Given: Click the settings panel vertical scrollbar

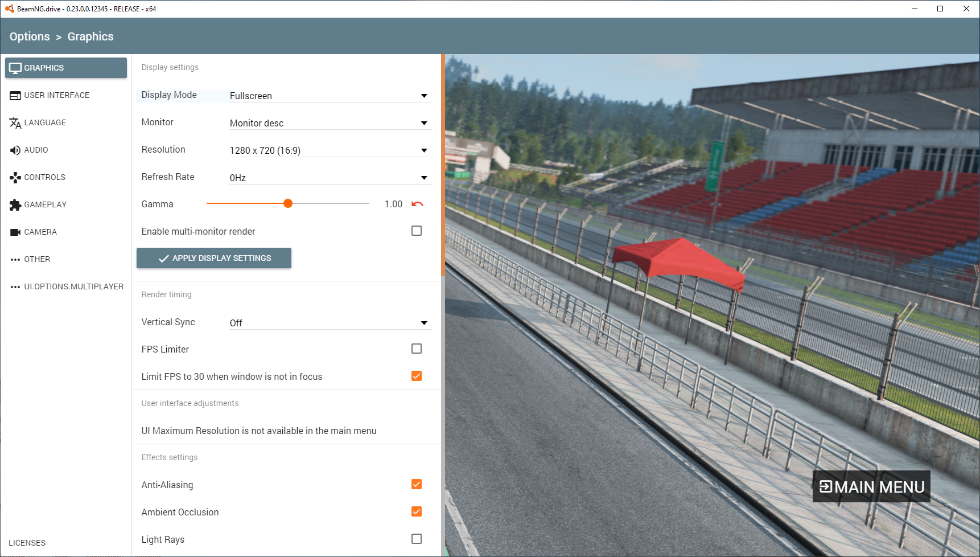Looking at the screenshot, I should (x=443, y=165).
